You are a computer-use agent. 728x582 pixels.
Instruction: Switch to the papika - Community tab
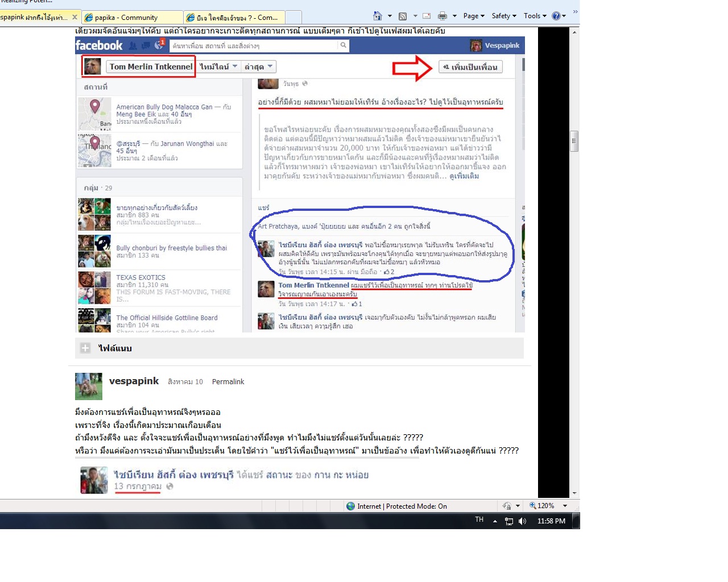point(132,18)
